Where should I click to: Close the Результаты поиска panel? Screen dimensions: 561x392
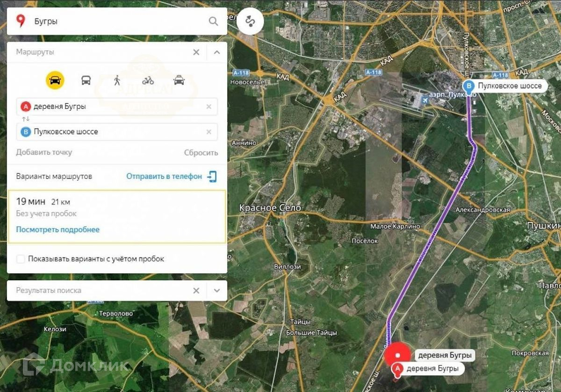(196, 291)
